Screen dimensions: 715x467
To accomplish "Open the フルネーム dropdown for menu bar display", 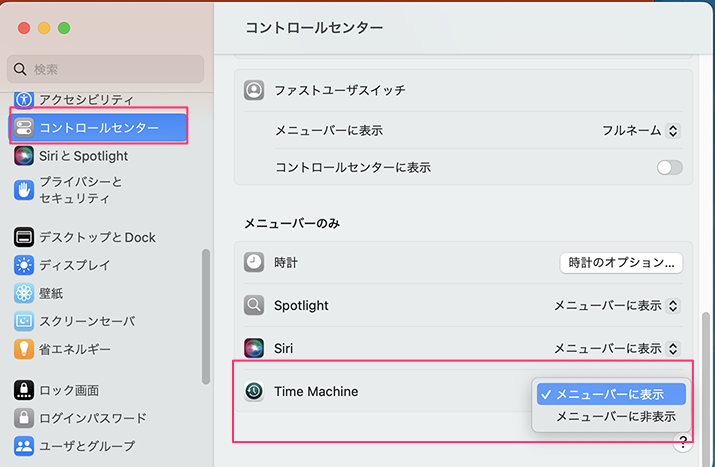I will (x=640, y=130).
